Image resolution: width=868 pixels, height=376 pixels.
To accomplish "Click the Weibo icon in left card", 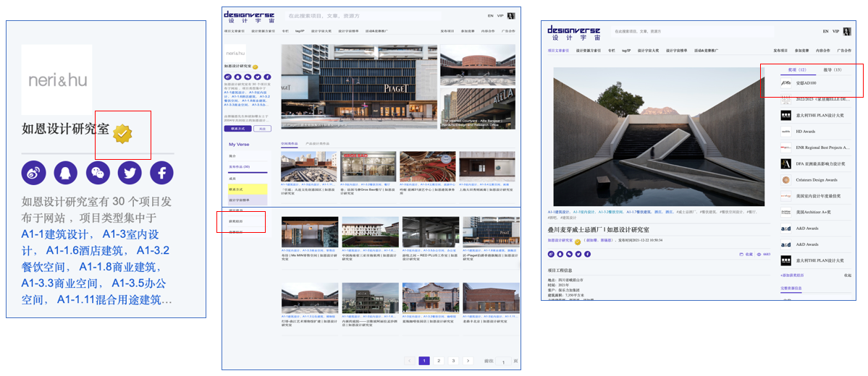I will click(33, 172).
